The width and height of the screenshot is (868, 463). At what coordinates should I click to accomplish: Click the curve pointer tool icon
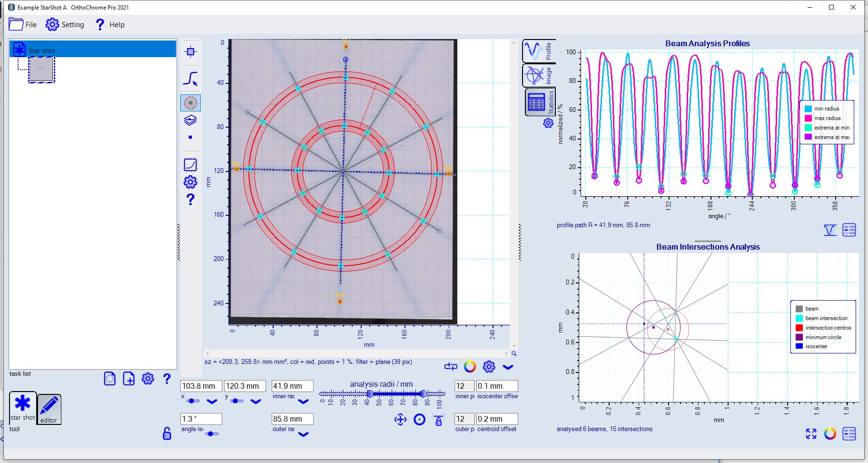point(190,79)
